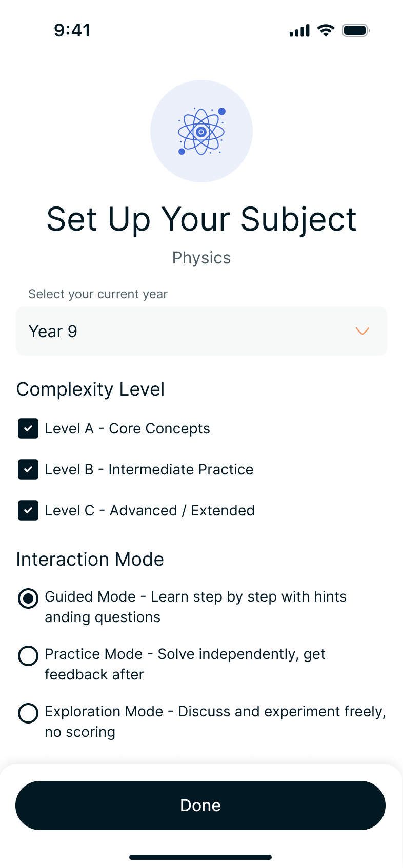Image resolution: width=403 pixels, height=868 pixels.
Task: Tap the Level C - Advanced / Extended label
Action: 150,510
